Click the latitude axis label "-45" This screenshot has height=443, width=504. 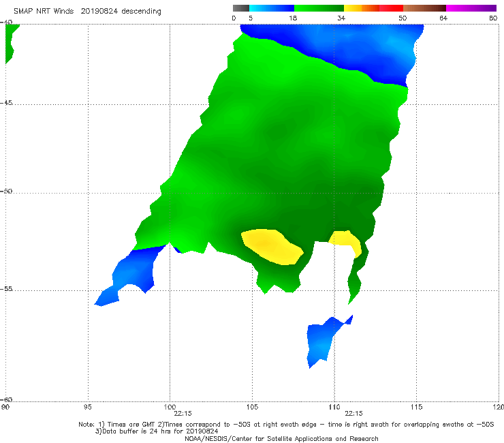pyautogui.click(x=6, y=103)
